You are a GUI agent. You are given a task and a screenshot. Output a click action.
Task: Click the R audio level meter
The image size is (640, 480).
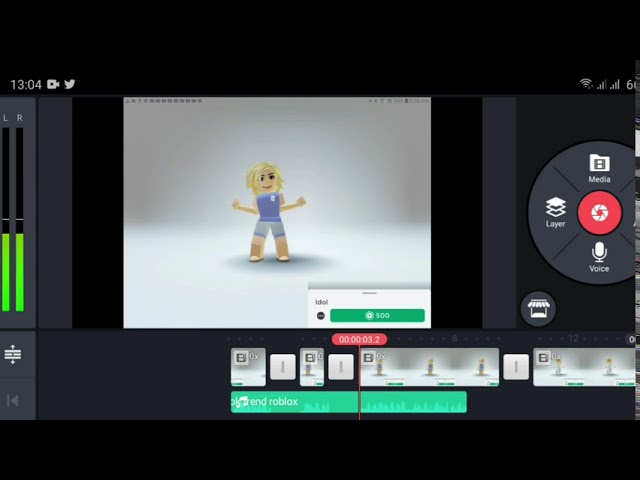point(20,220)
